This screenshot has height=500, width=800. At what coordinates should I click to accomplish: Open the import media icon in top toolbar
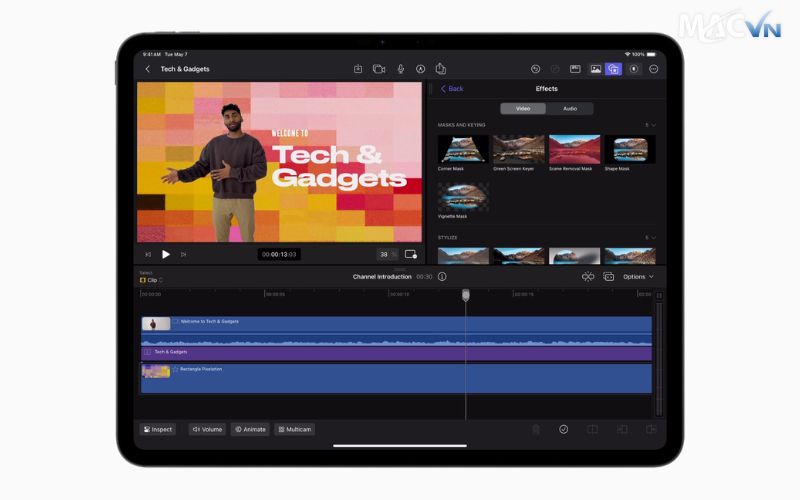358,69
